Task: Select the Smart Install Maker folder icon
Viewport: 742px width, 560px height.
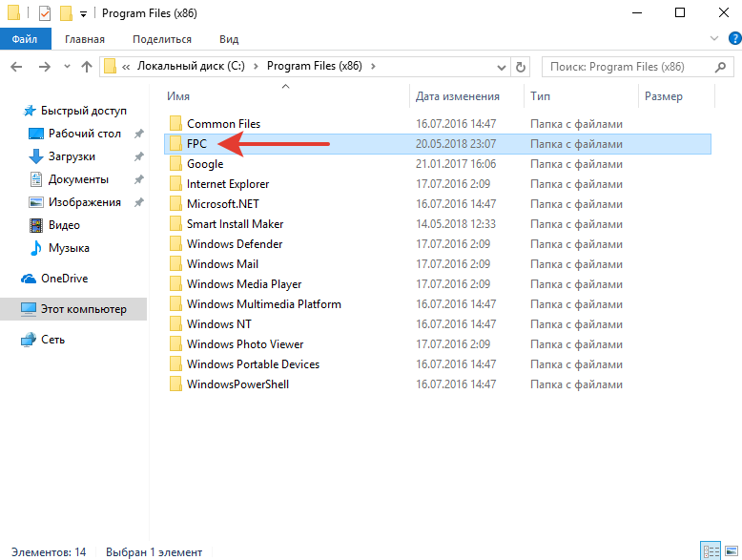Action: coord(175,224)
